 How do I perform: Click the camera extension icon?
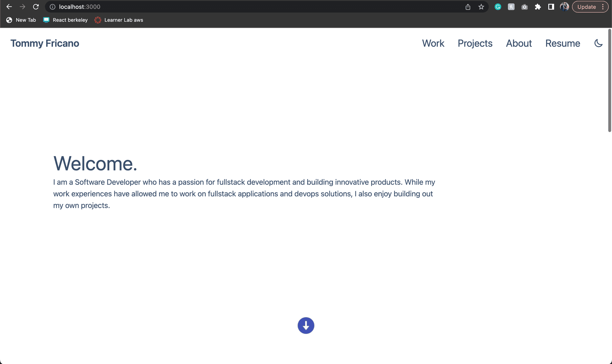pos(525,7)
